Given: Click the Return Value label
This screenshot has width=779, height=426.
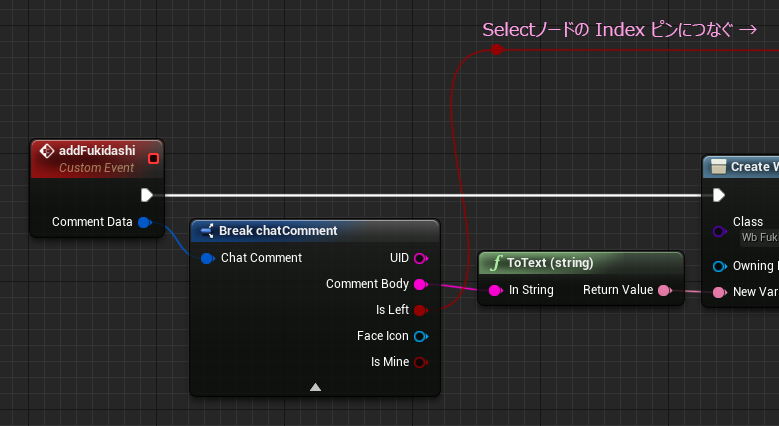Looking at the screenshot, I should coord(618,290).
